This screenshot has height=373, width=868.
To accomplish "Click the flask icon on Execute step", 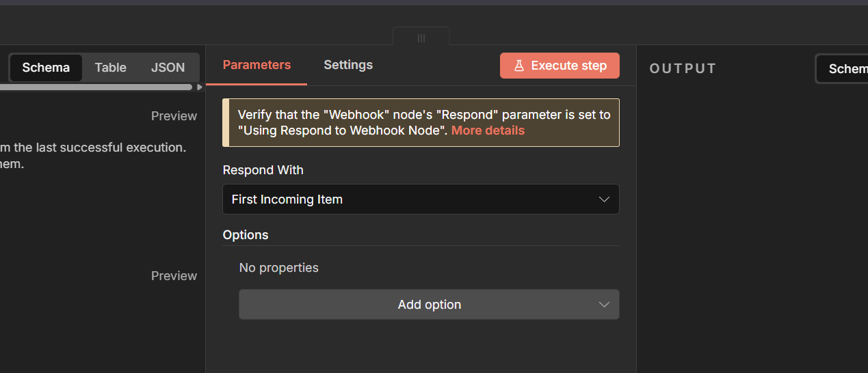I will 519,66.
